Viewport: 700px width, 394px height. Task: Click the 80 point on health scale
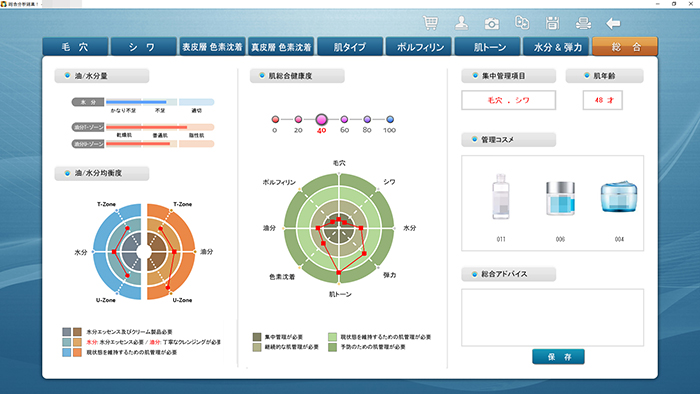click(x=367, y=119)
